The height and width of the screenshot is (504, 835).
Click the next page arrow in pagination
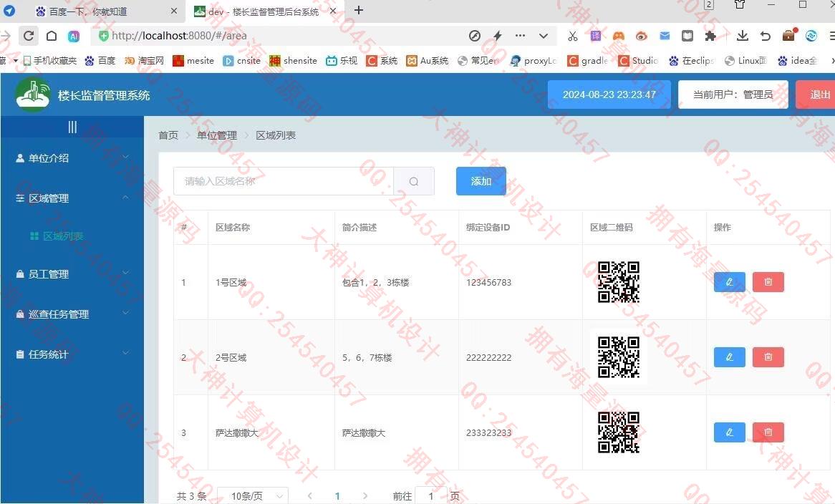[365, 496]
